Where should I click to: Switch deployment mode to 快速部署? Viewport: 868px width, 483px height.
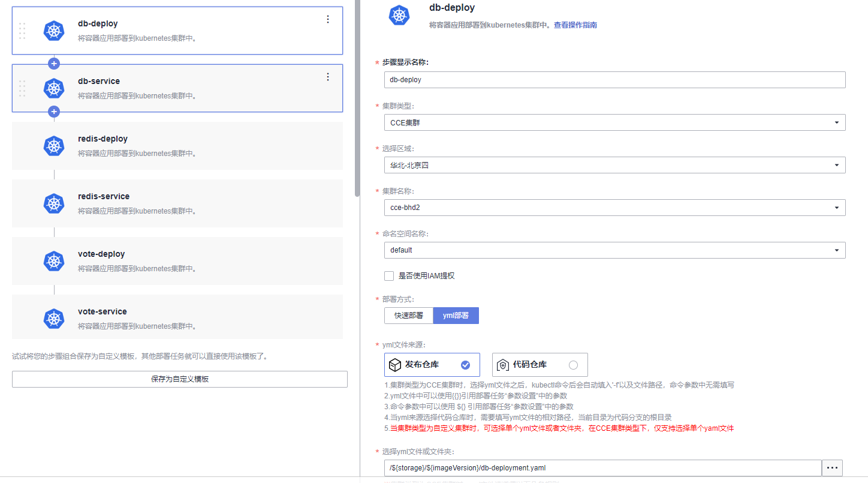pyautogui.click(x=408, y=316)
